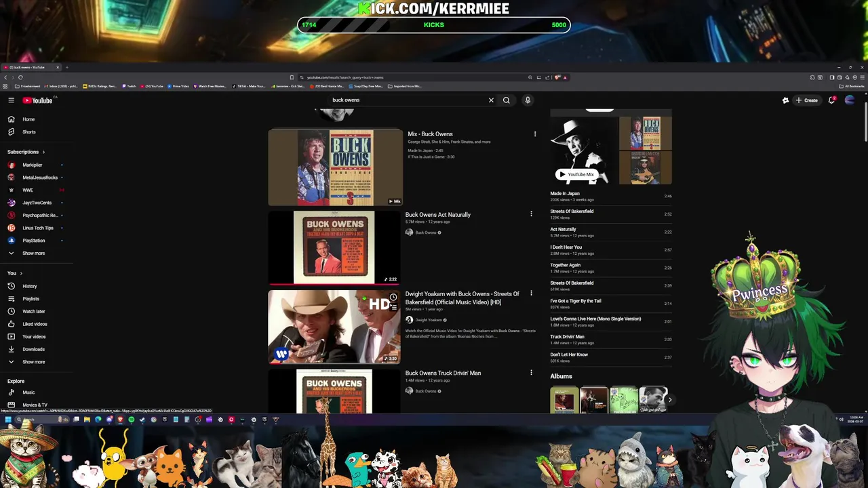Play the Streets Of Bakersfield video thumbnail
868x488 pixels.
334,327
